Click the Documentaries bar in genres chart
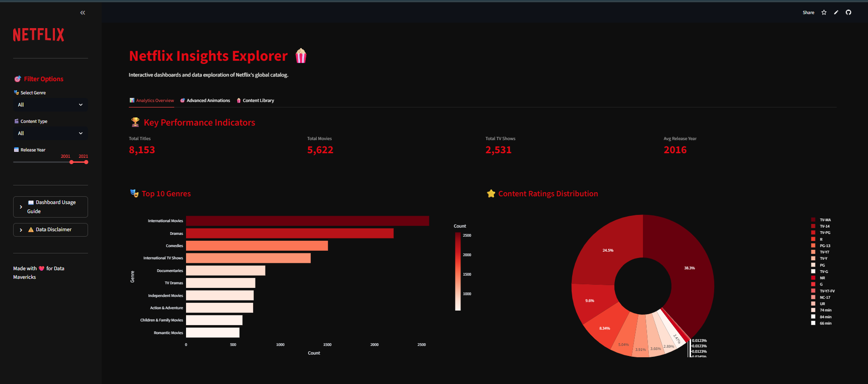Viewport: 868px width, 384px height. point(226,271)
